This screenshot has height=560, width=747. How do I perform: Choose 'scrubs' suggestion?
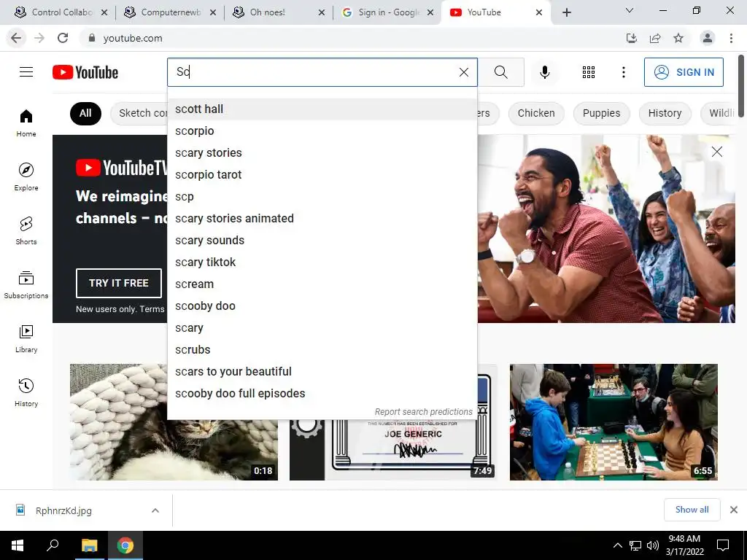(322, 350)
